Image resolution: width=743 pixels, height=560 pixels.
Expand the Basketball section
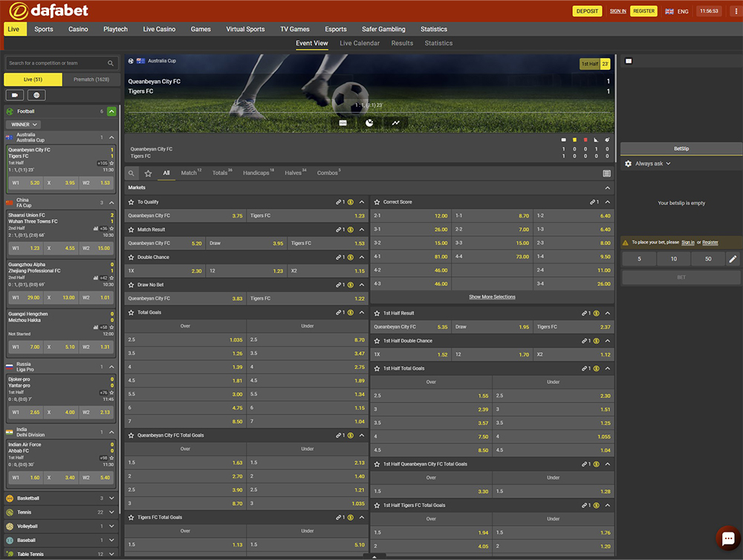pos(112,498)
